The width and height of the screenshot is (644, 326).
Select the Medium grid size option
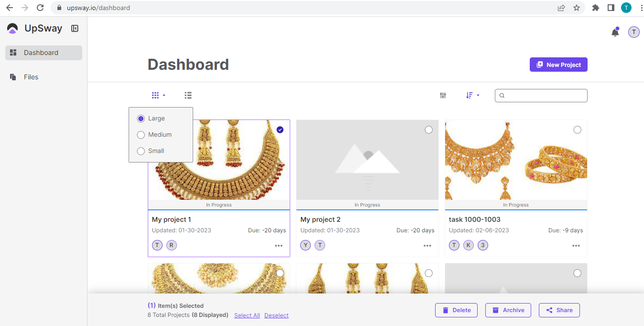point(141,135)
